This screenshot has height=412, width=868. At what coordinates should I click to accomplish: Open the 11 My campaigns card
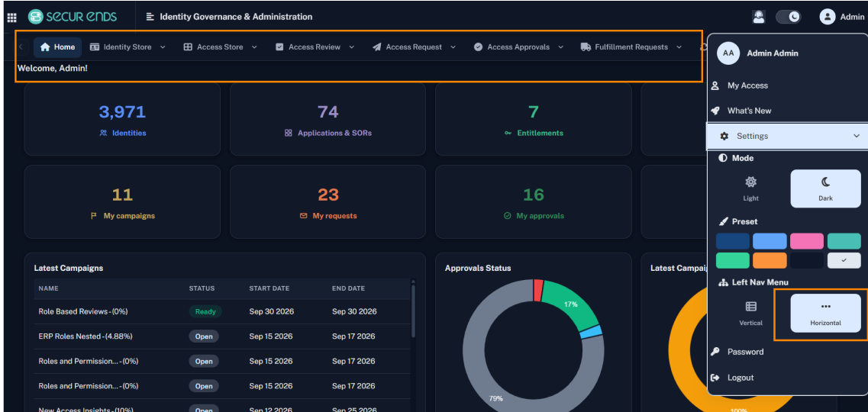(122, 202)
